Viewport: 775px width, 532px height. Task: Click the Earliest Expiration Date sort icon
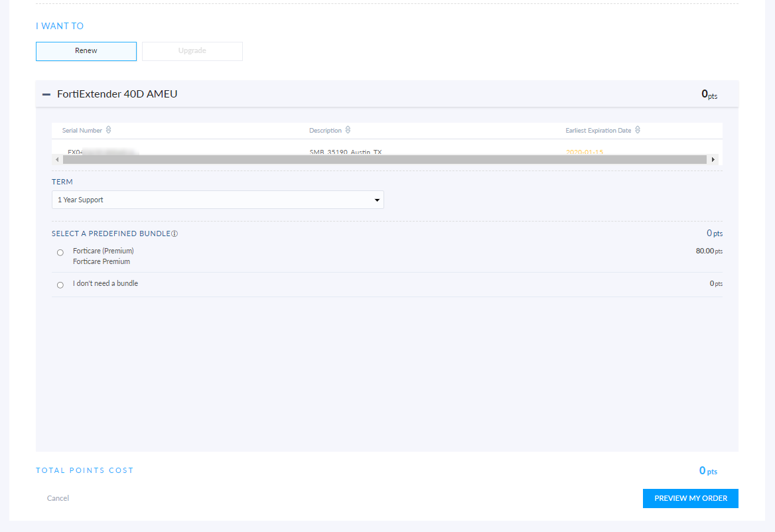coord(638,130)
